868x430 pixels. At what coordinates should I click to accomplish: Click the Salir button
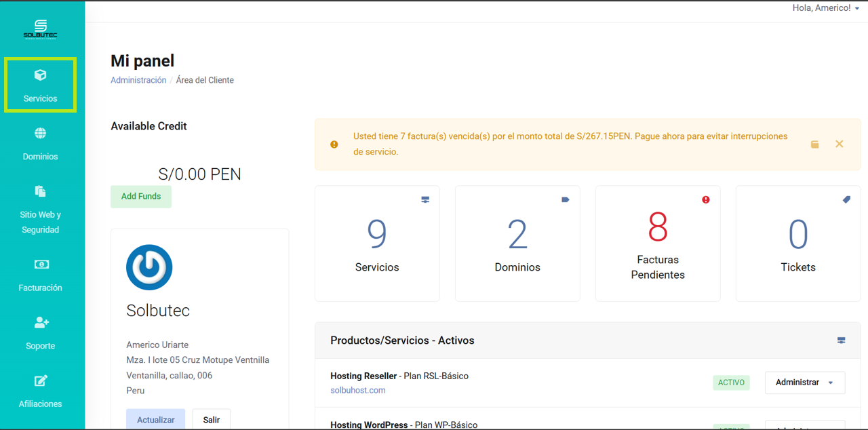(x=211, y=419)
